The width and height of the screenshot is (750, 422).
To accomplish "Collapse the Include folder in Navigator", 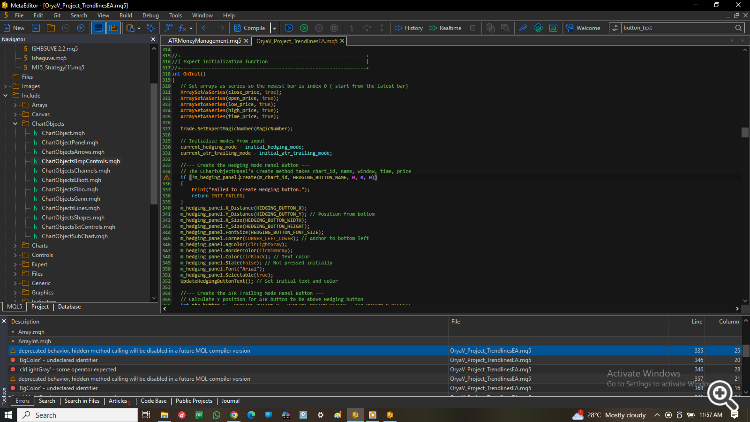I will coord(6,96).
